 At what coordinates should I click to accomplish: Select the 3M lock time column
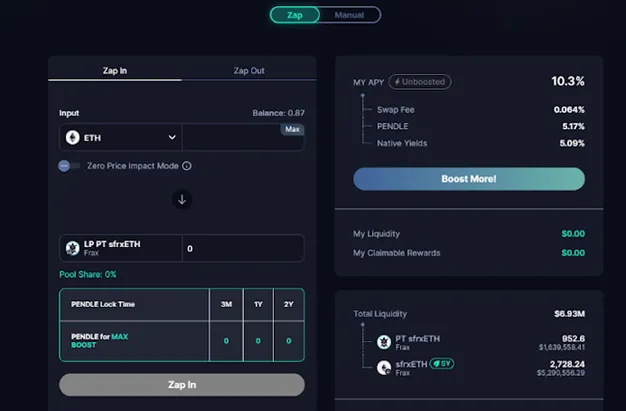point(226,304)
